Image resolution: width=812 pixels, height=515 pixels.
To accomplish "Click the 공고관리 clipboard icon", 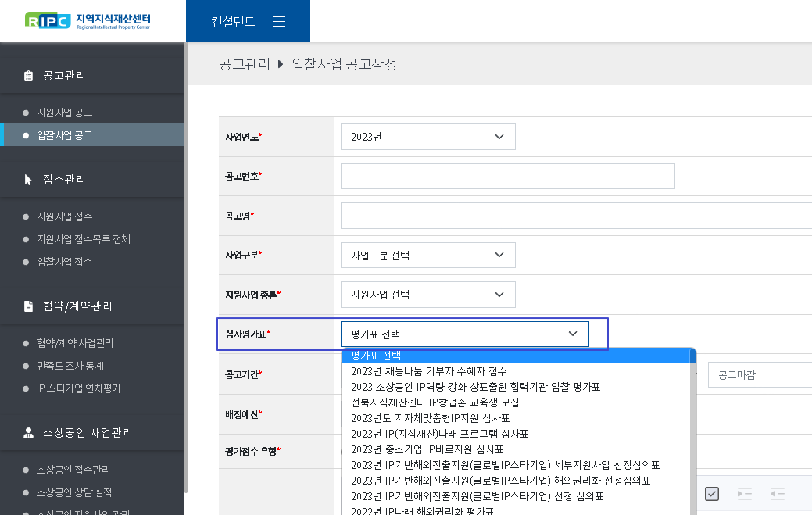I will [29, 76].
